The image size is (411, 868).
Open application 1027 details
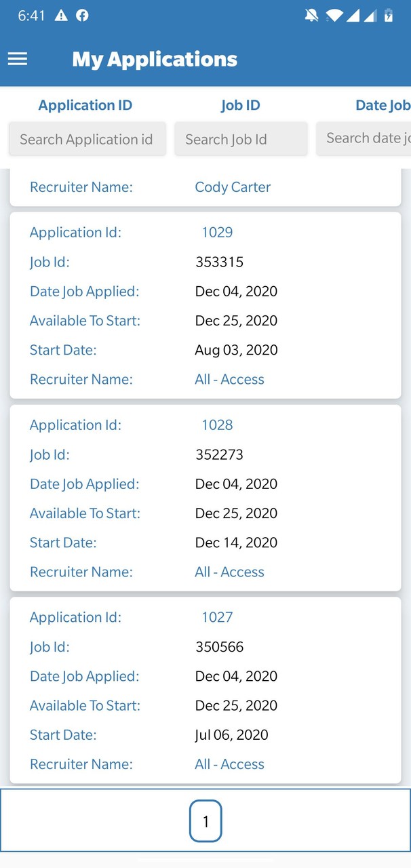(217, 617)
